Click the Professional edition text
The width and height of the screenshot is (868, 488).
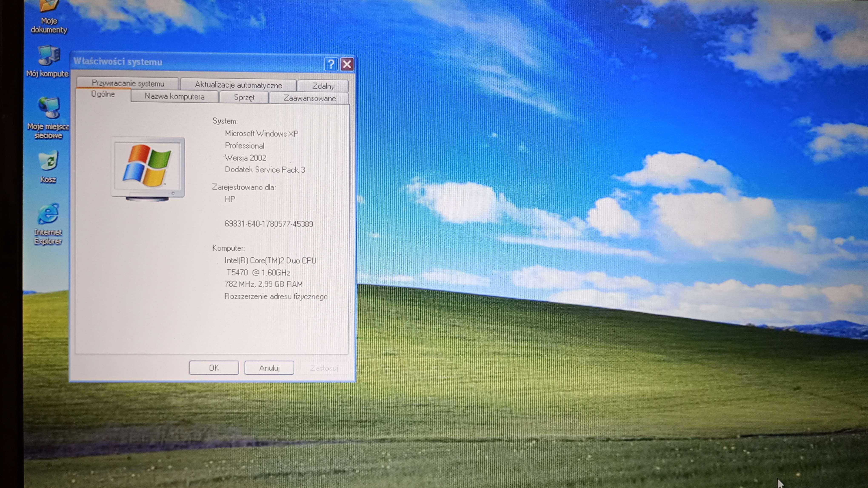point(245,146)
